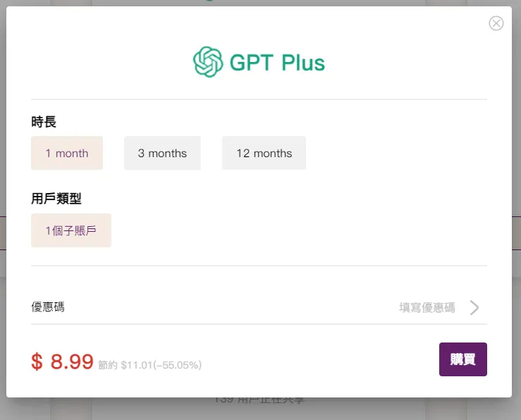Click the green GPT knot logo icon

tap(208, 62)
